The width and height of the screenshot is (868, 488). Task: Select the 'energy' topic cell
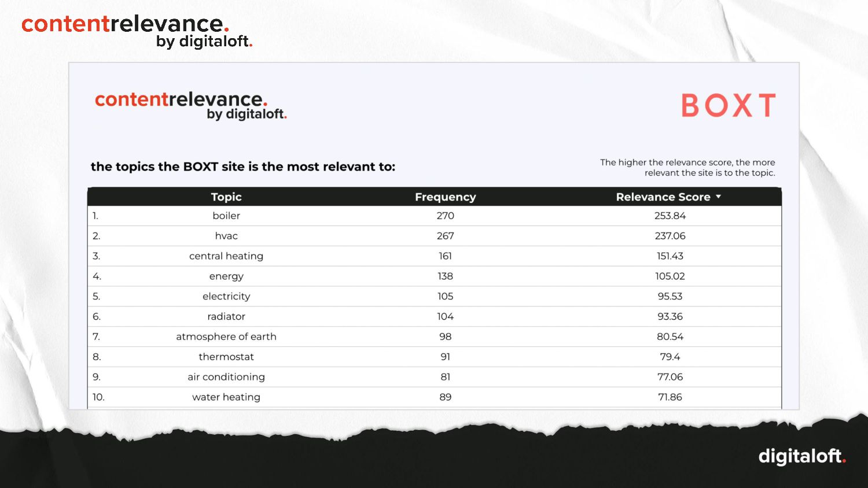coord(226,276)
